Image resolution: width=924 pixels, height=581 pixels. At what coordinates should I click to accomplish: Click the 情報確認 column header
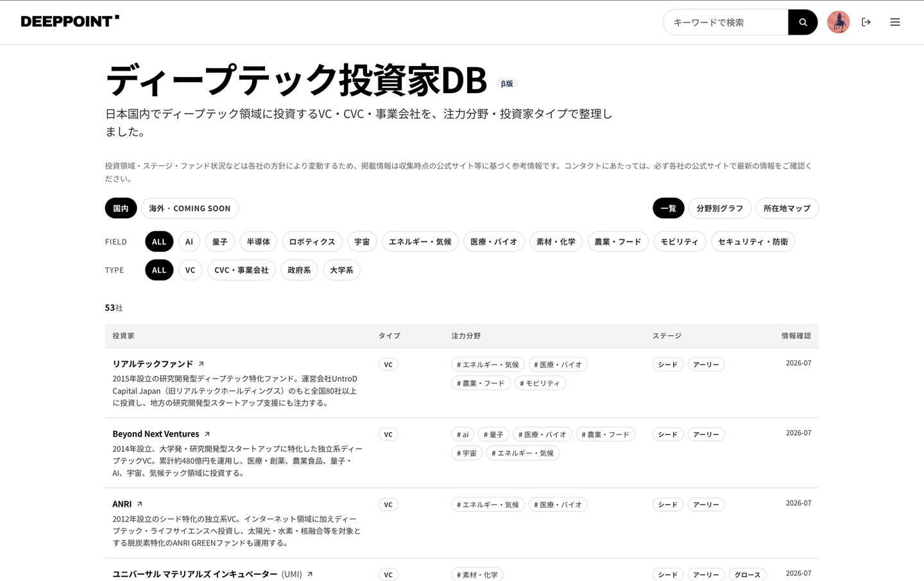[x=796, y=336]
